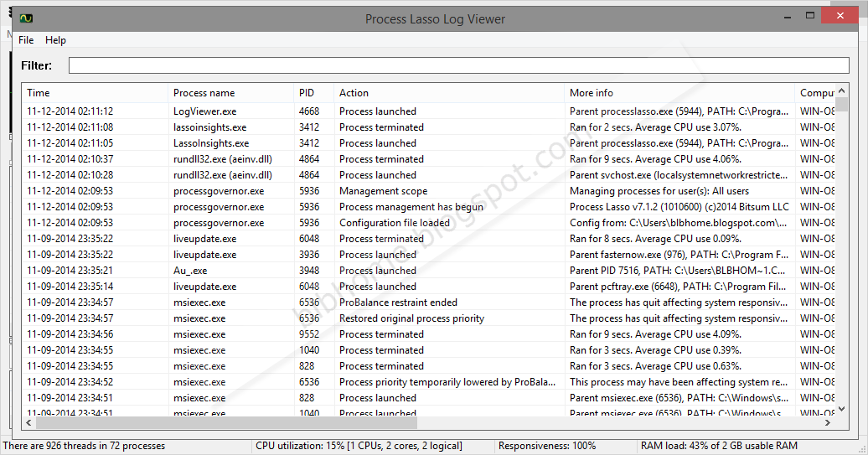The image size is (868, 455).
Task: Select liveupdate.exe row with PID 3936
Action: pyautogui.click(x=428, y=255)
